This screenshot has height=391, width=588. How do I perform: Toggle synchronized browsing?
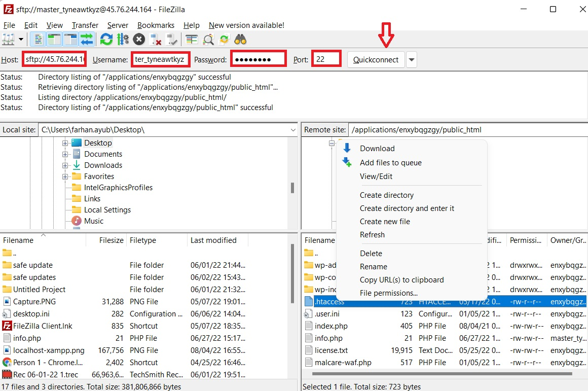click(x=225, y=39)
